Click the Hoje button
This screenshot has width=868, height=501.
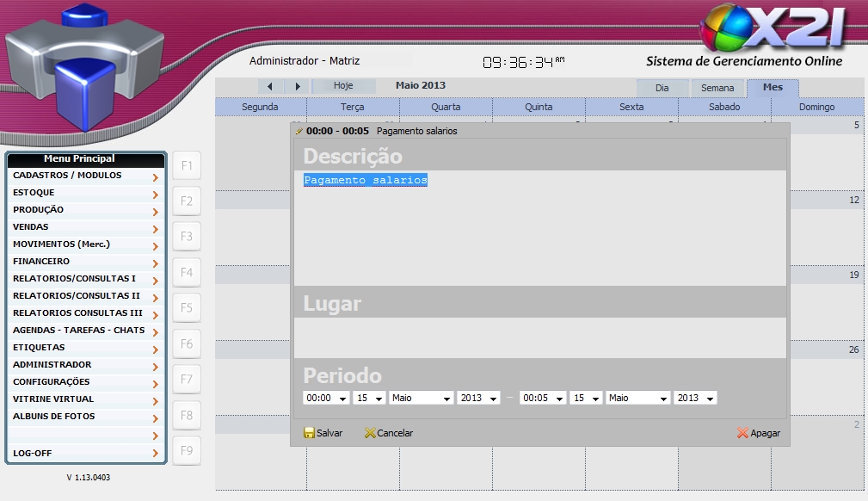tap(343, 86)
